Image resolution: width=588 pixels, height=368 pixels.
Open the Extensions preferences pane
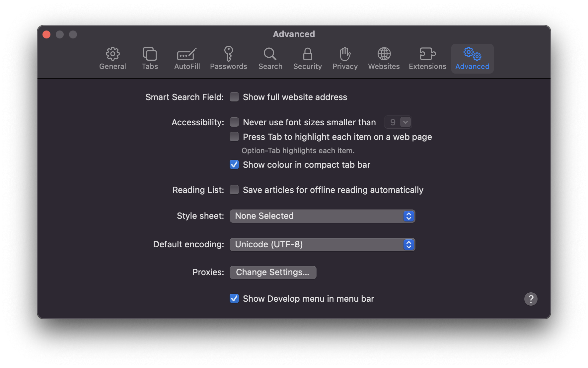pyautogui.click(x=427, y=58)
